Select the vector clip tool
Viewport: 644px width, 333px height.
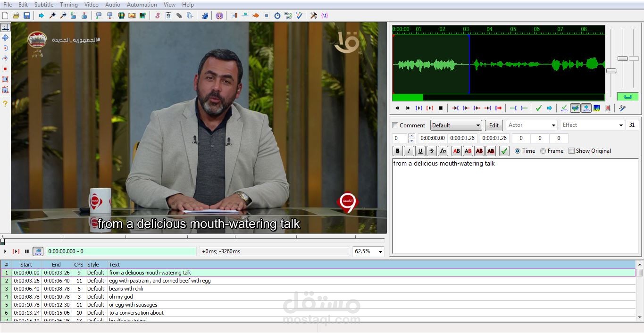pos(5,90)
